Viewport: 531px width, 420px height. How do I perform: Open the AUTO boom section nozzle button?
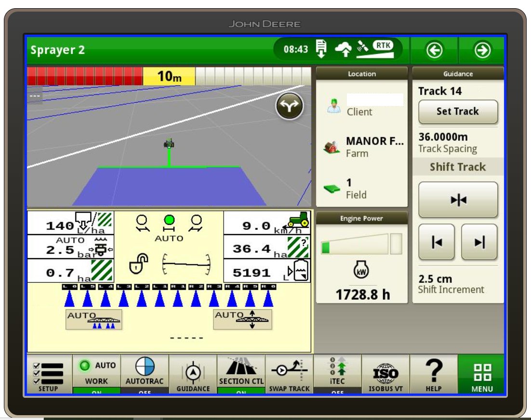click(94, 319)
